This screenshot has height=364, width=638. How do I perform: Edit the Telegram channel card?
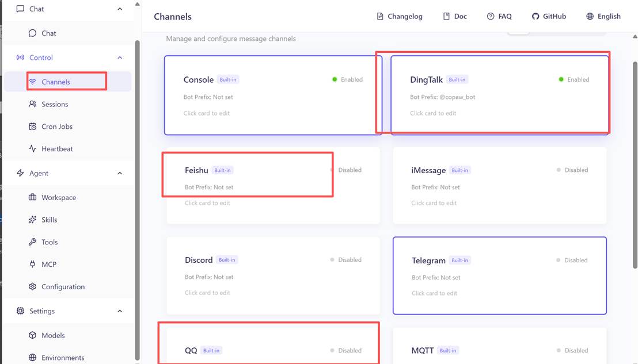pos(500,275)
